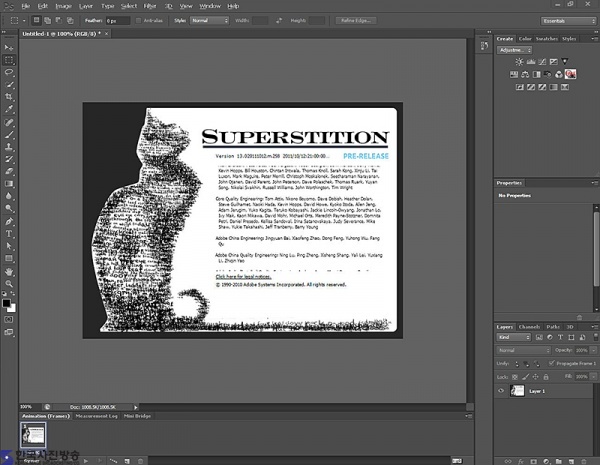The width and height of the screenshot is (600, 465).
Task: Expand the status bar Doc info arrow
Action: coord(135,407)
